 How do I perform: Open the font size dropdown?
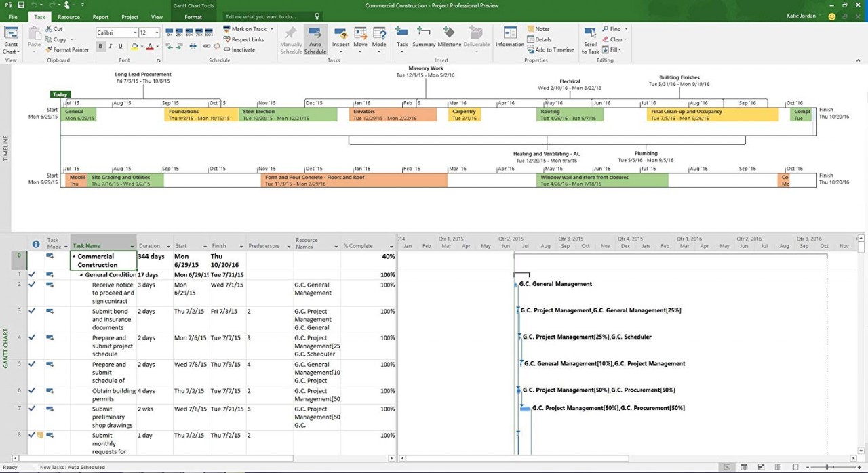[156, 32]
